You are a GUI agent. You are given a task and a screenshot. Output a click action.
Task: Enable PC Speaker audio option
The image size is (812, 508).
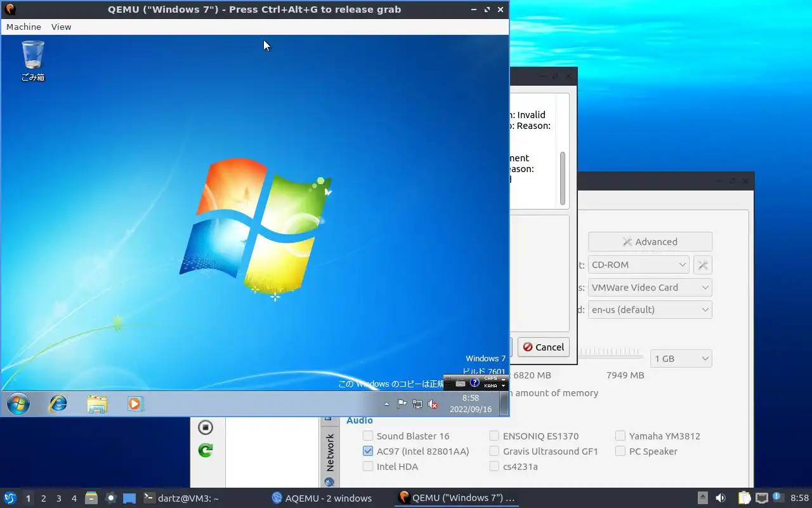pos(620,451)
